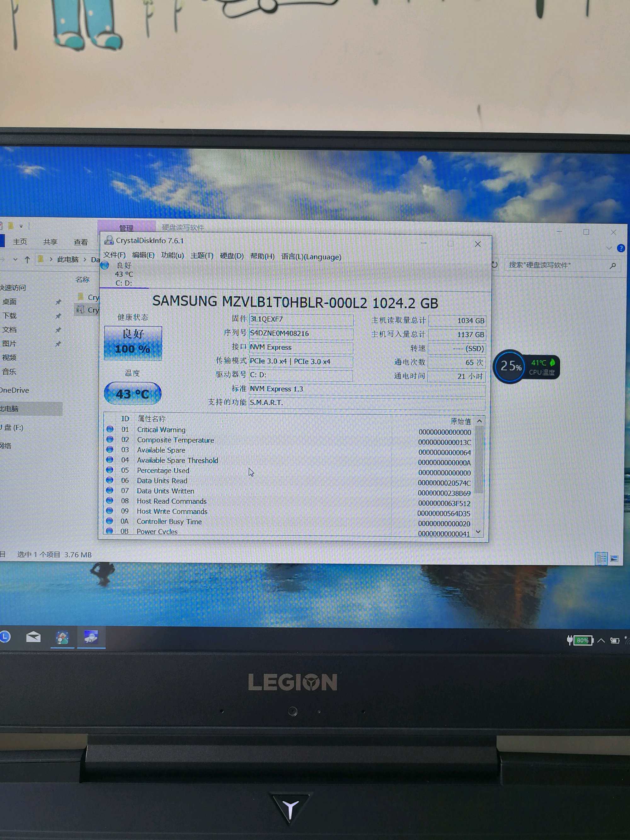The height and width of the screenshot is (840, 630).
Task: Click the blue help question mark icon
Action: click(621, 248)
